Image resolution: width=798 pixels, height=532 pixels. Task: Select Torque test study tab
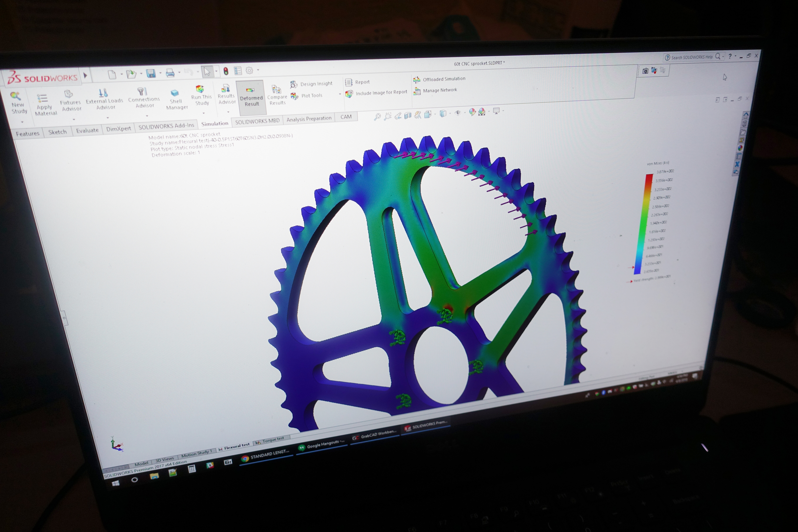click(271, 440)
